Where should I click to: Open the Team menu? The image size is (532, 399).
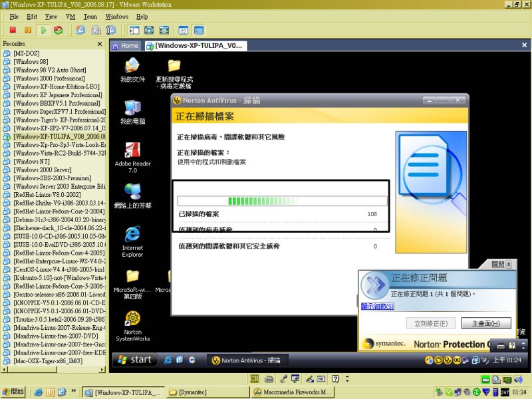90,16
